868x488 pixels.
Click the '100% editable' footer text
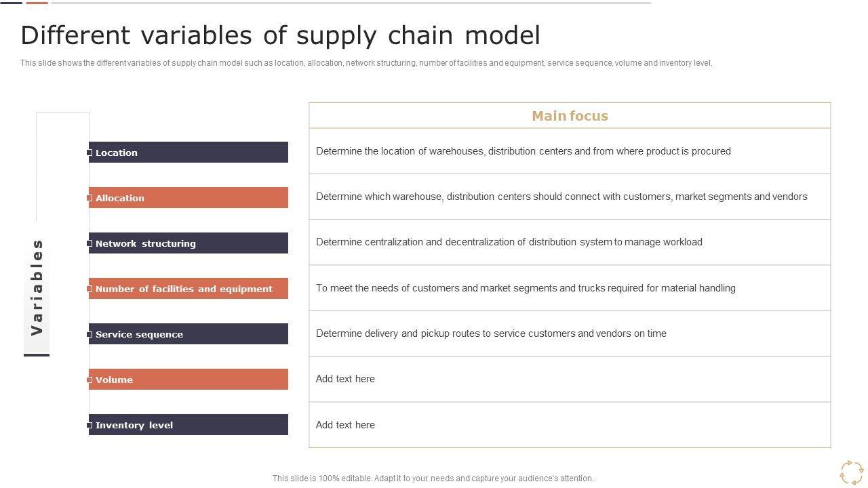433,479
